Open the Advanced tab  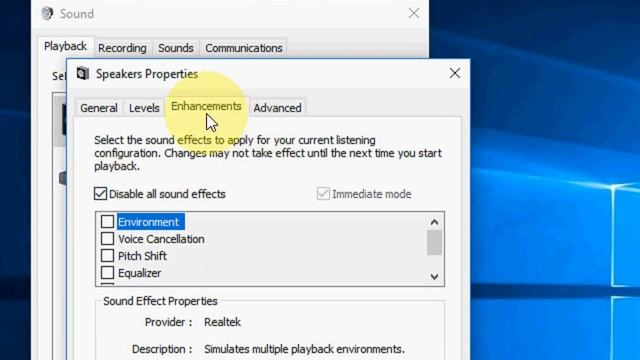278,108
